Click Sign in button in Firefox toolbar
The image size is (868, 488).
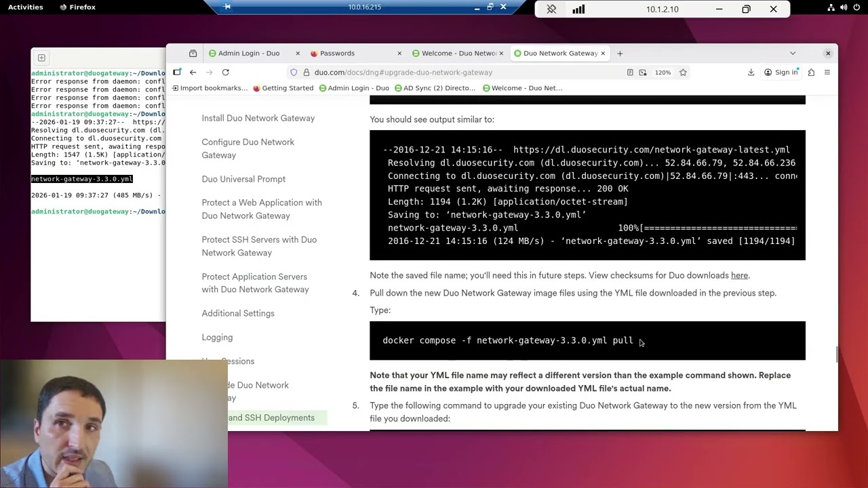coord(781,73)
